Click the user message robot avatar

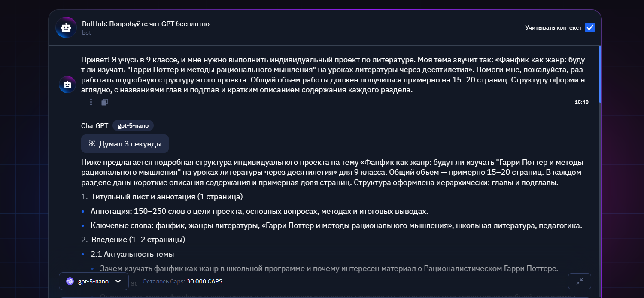67,85
